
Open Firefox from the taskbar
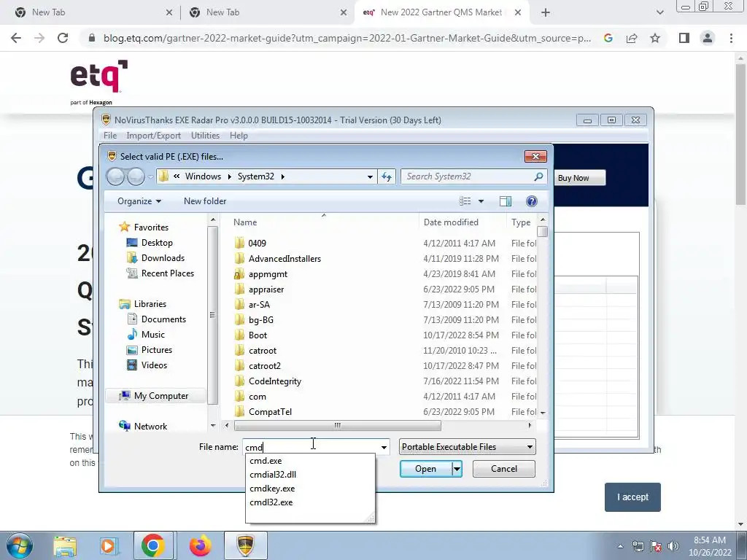click(200, 545)
